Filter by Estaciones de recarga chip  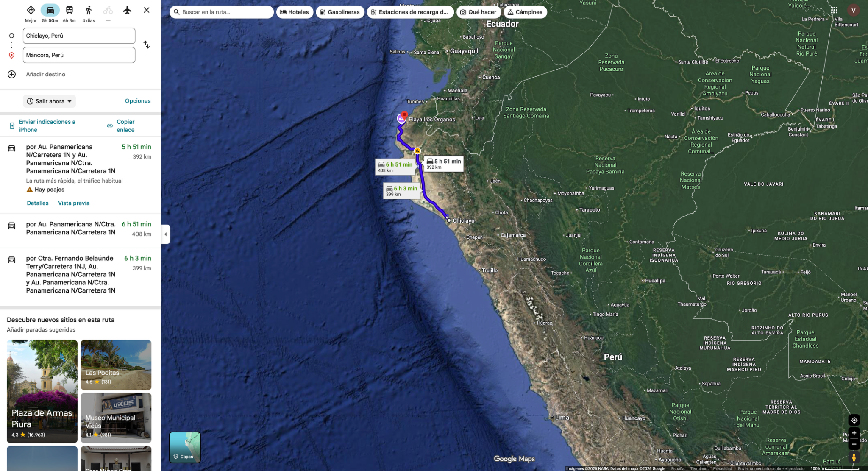[x=410, y=12]
